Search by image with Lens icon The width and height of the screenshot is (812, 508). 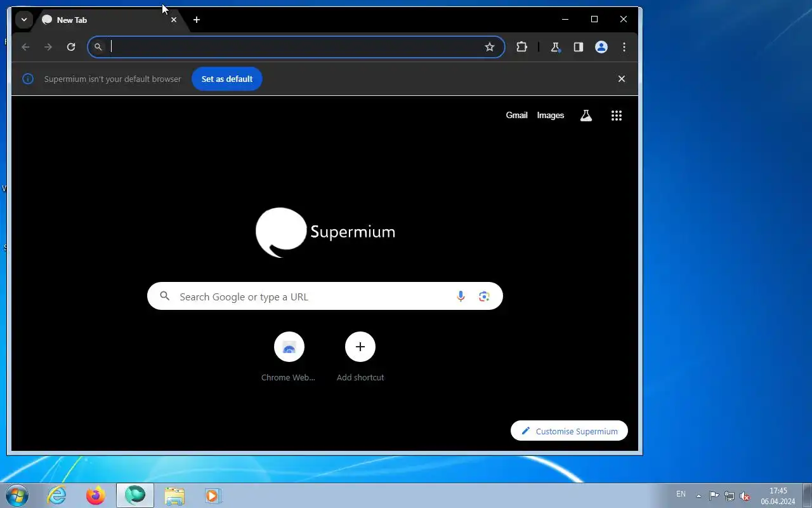pos(485,297)
